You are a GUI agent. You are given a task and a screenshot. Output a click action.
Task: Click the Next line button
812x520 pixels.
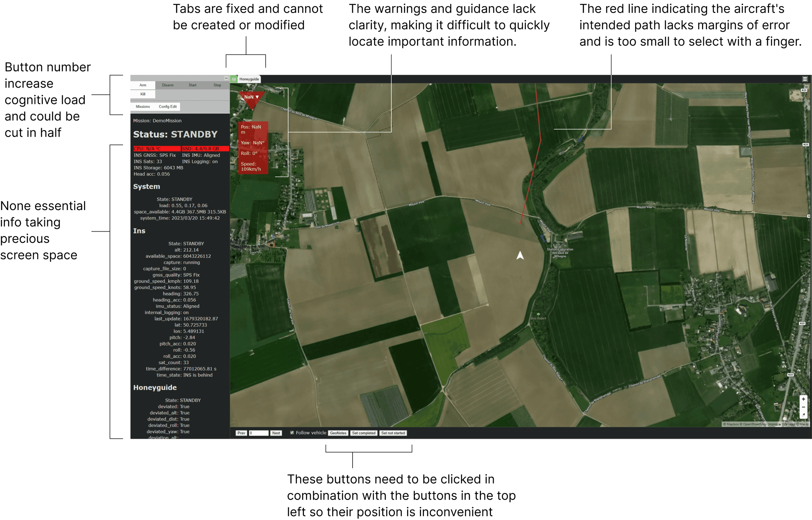coord(276,433)
